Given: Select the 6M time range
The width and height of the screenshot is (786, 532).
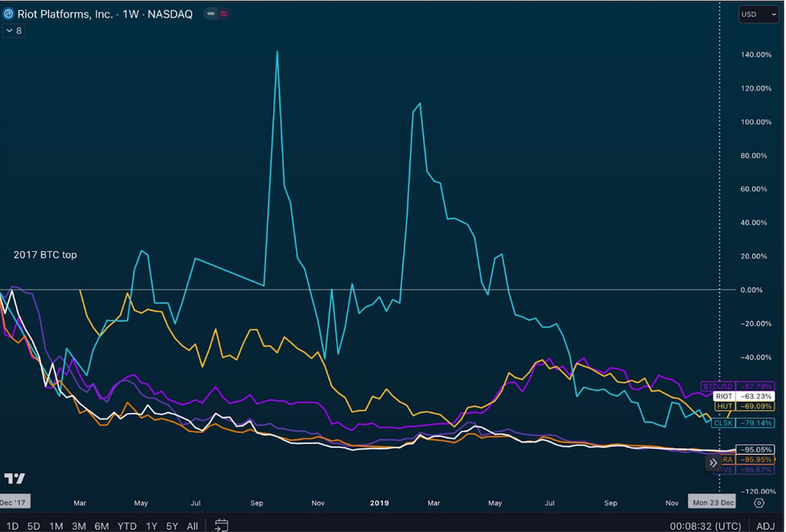Looking at the screenshot, I should click(101, 526).
